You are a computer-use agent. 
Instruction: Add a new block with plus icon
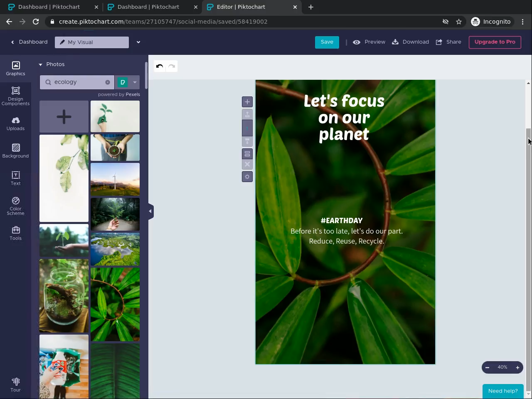247,102
